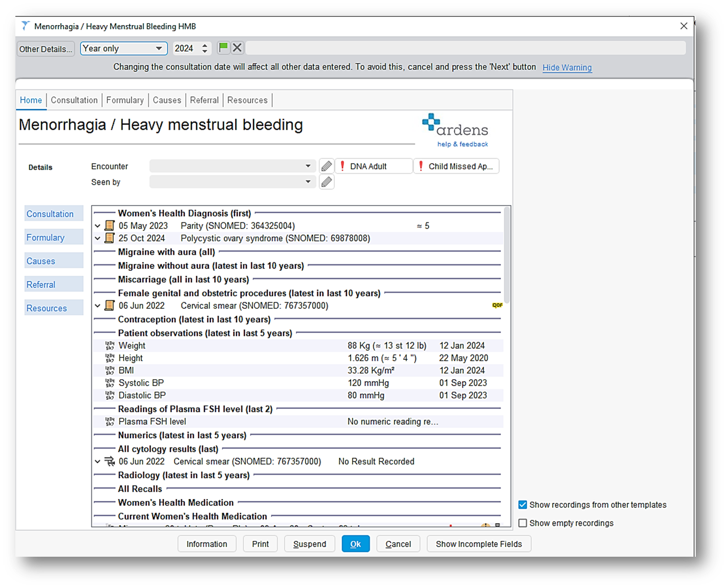Expand the Polycystic ovary syndrome row chevron

98,238
